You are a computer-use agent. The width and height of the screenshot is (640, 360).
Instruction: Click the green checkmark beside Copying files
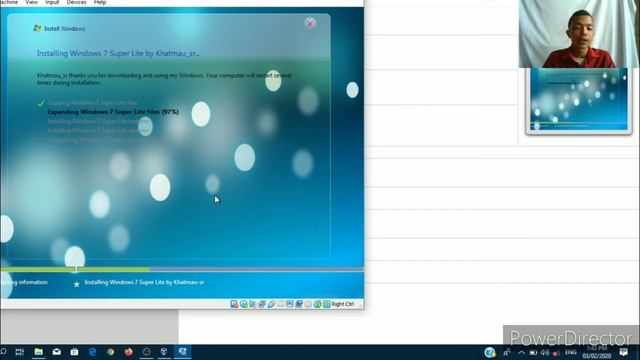pos(41,103)
